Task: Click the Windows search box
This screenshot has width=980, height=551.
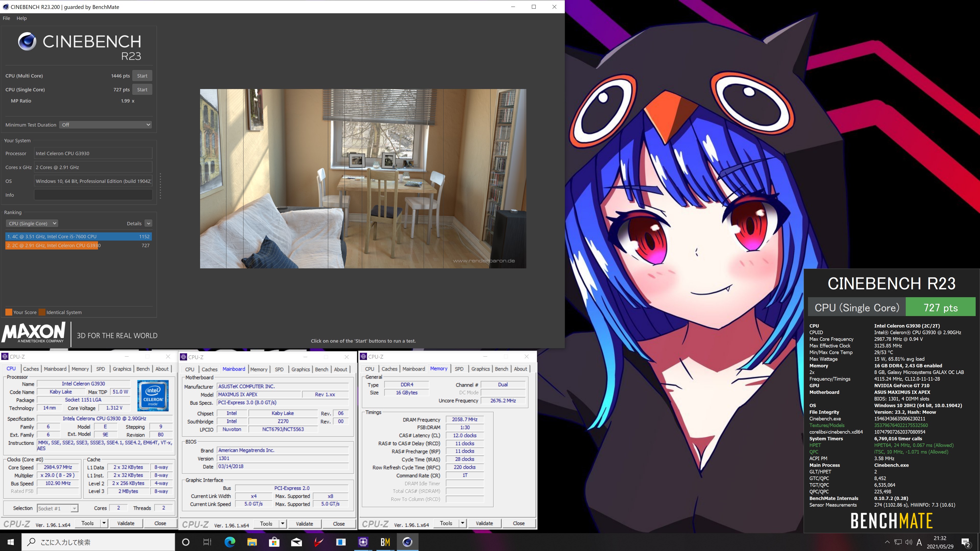Action: (98, 542)
